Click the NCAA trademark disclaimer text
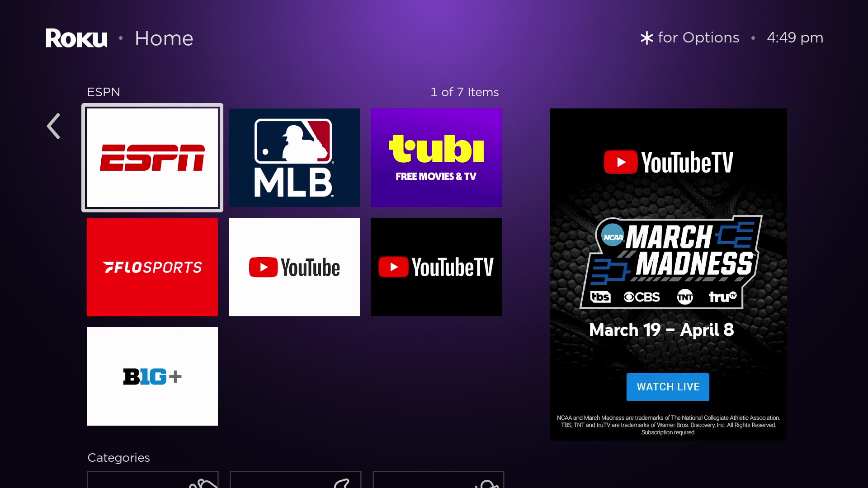Viewport: 868px width, 488px height. click(668, 425)
